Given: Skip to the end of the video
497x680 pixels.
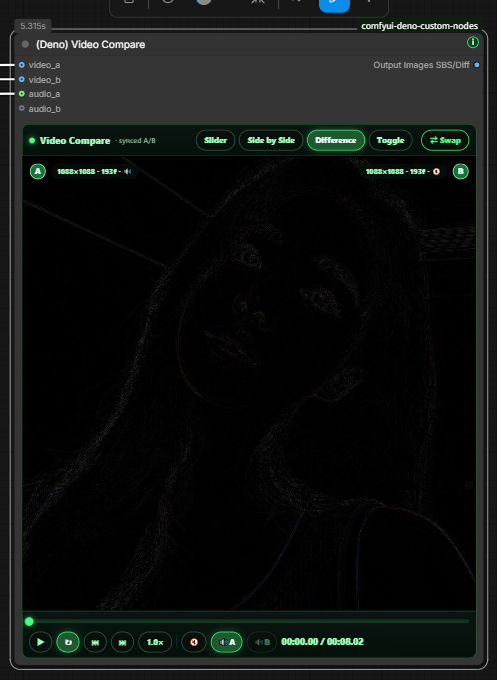Looking at the screenshot, I should 122,642.
